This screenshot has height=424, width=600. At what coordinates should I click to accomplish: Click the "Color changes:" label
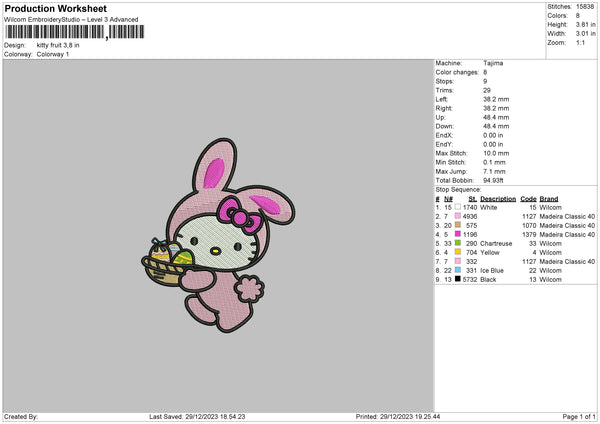click(457, 72)
